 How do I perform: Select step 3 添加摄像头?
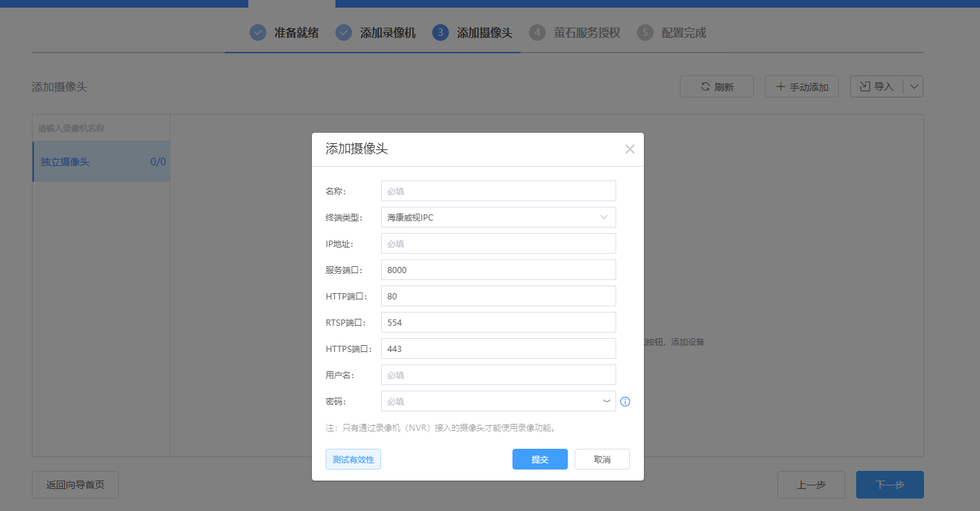[x=472, y=32]
